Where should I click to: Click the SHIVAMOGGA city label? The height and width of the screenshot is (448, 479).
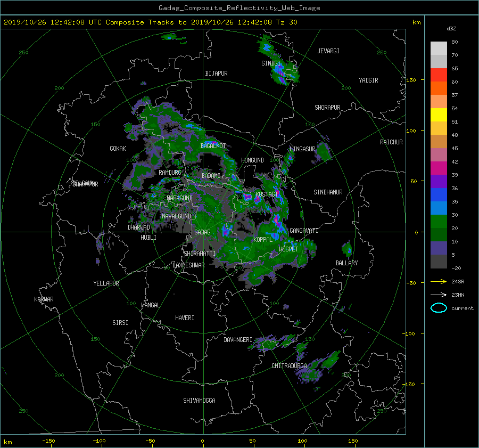[x=199, y=400]
